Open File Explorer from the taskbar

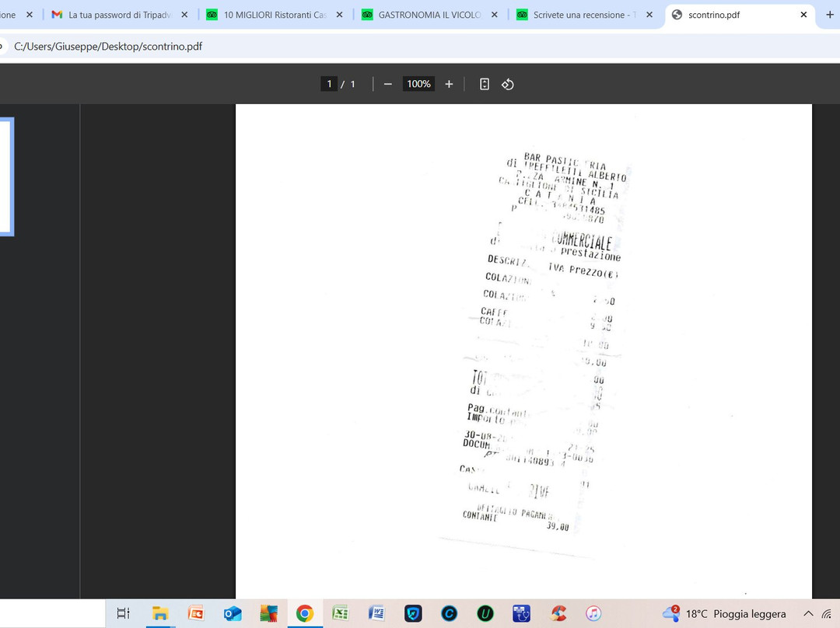160,613
